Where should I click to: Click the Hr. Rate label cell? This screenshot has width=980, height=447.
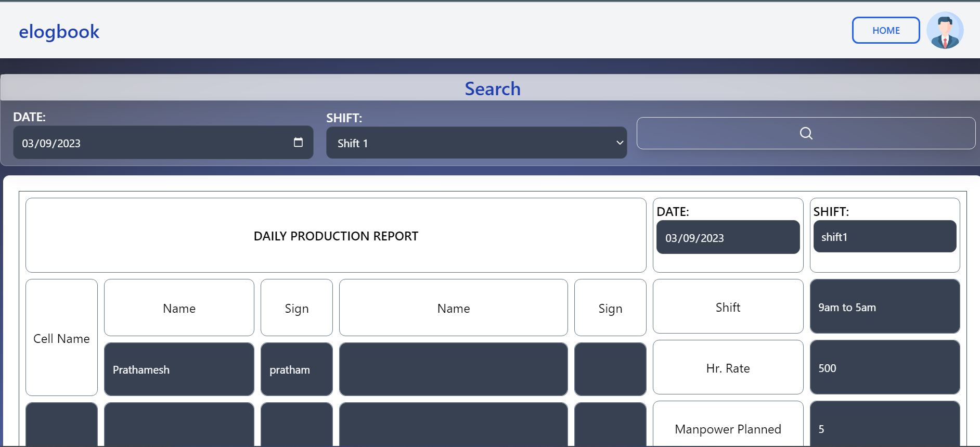(x=728, y=367)
